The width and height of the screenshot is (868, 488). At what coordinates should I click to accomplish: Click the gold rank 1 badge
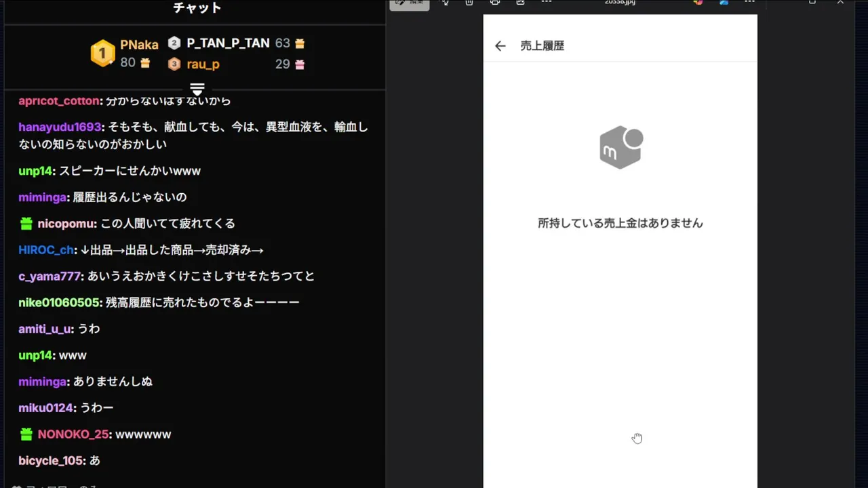click(103, 54)
